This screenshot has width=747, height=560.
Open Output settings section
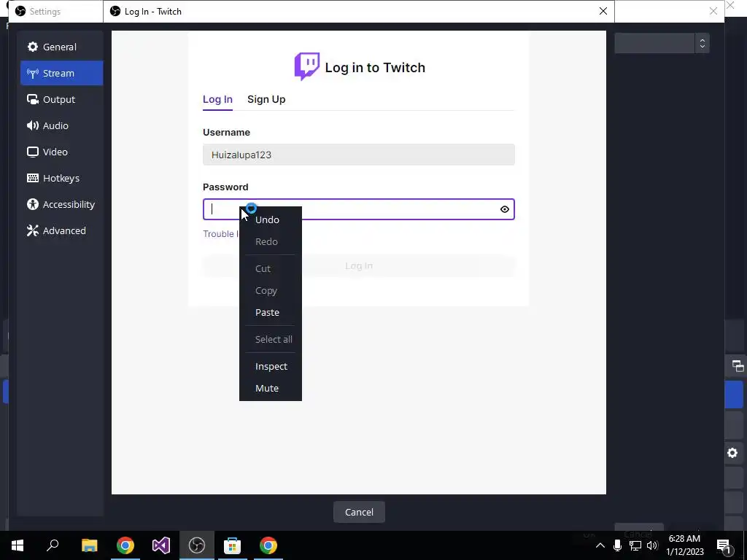61,99
